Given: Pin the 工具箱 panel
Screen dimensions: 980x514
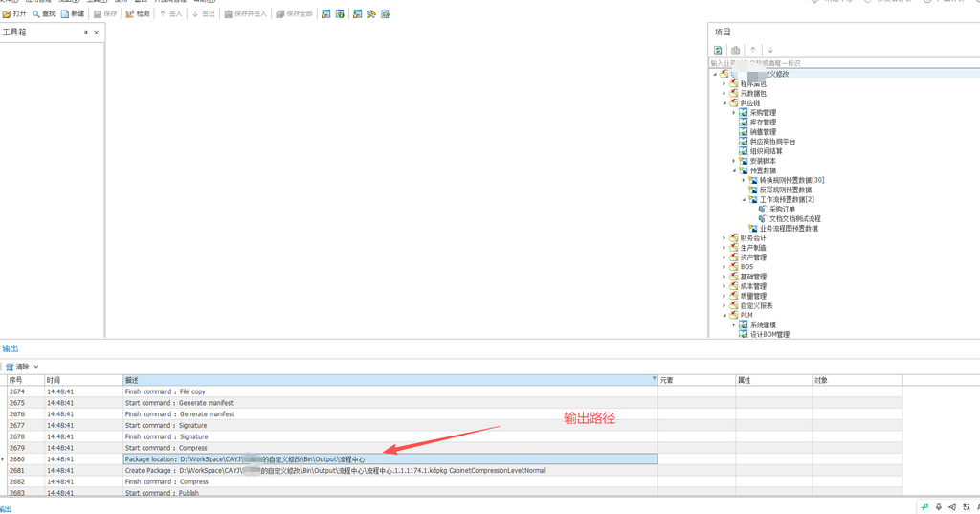Looking at the screenshot, I should tap(85, 33).
